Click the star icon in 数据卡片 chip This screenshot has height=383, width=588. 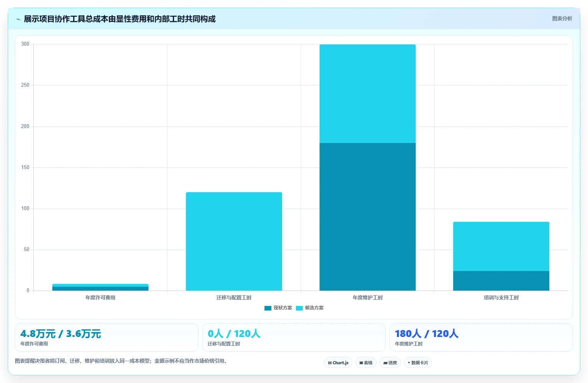pos(409,363)
